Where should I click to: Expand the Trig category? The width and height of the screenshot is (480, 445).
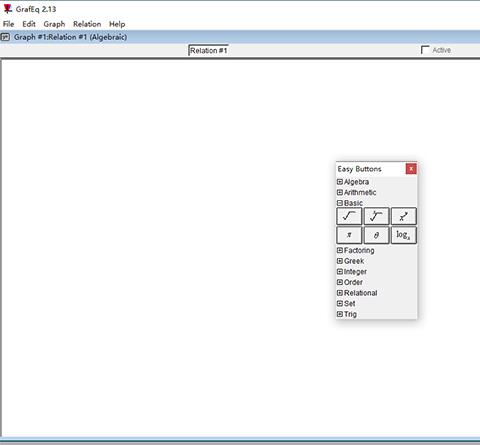coord(340,314)
